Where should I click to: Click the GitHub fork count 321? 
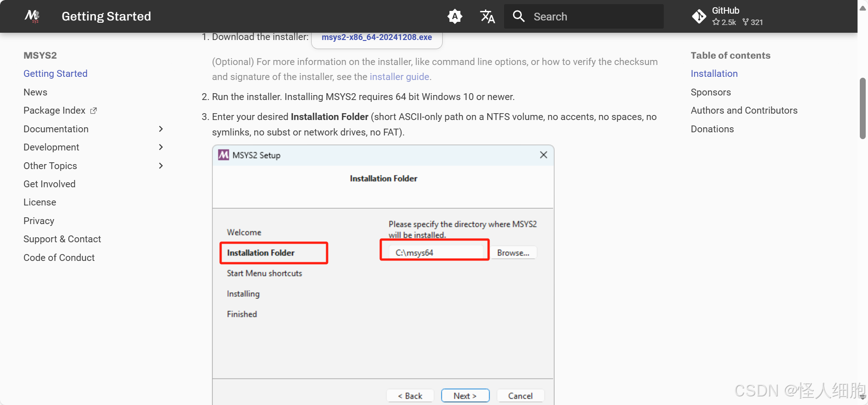tap(753, 22)
